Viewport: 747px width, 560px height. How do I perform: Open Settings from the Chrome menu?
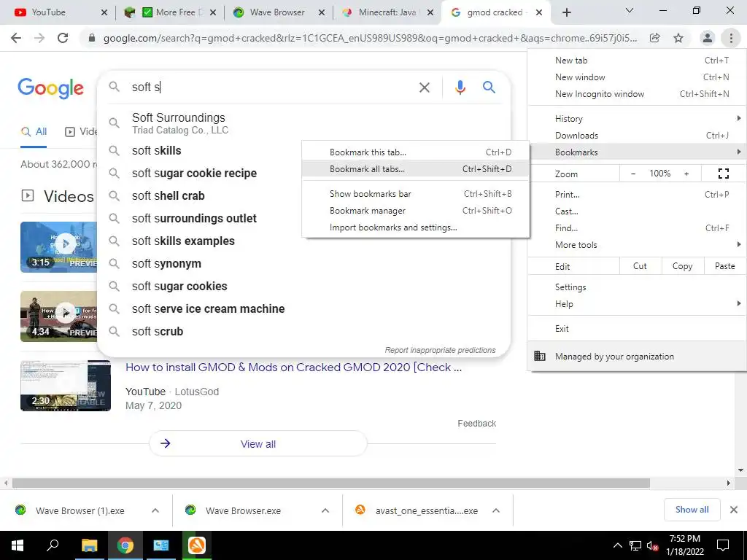pos(638,287)
